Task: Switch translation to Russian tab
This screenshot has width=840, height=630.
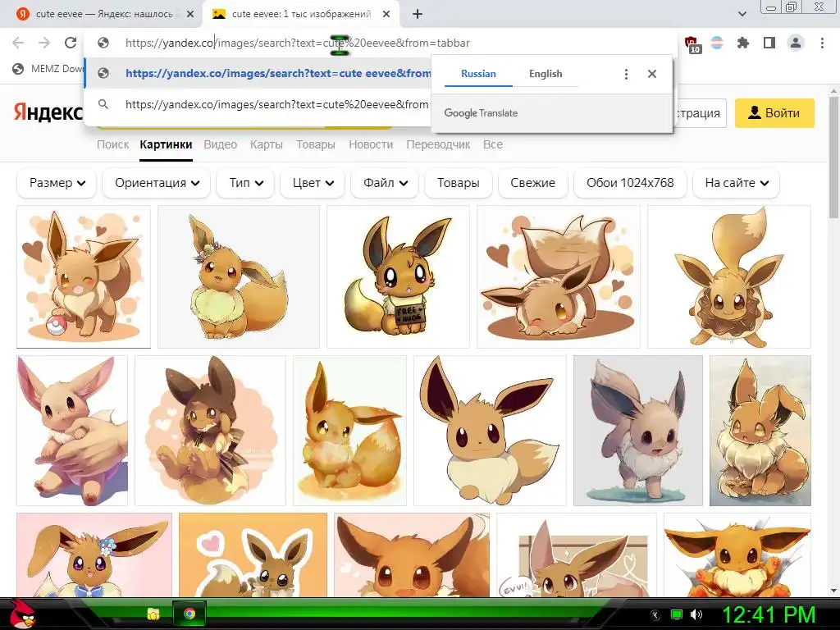Action: (478, 74)
